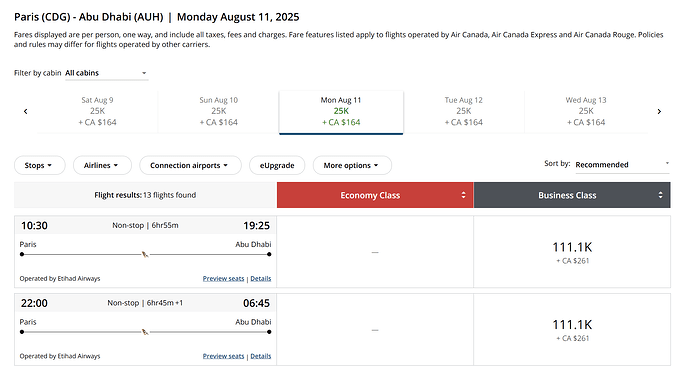Image resolution: width=690 pixels, height=367 pixels.
Task: Toggle the eUpgrade filter button
Action: coord(277,165)
